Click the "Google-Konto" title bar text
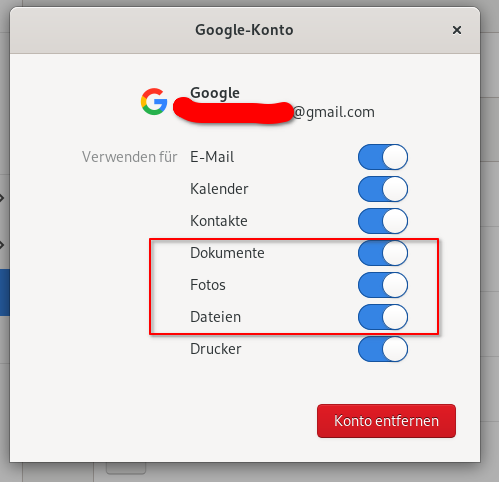The height and width of the screenshot is (482, 499). 244,30
